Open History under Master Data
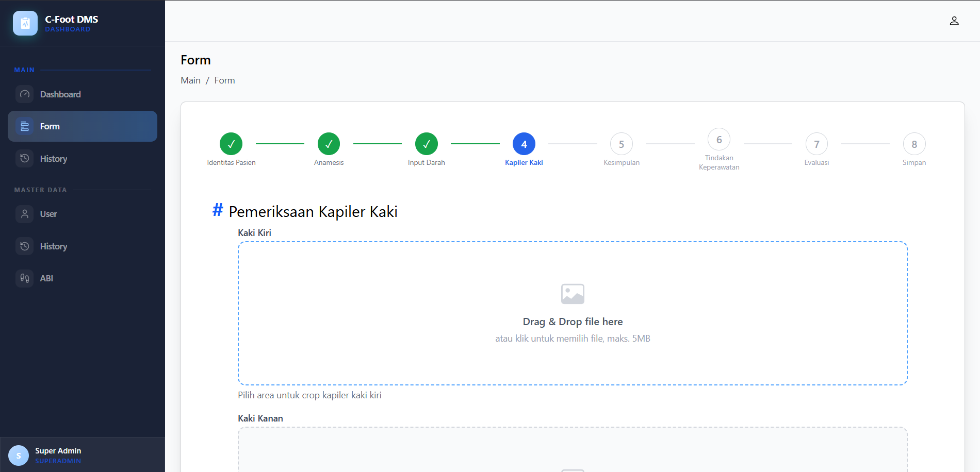The image size is (980, 472). 83,246
